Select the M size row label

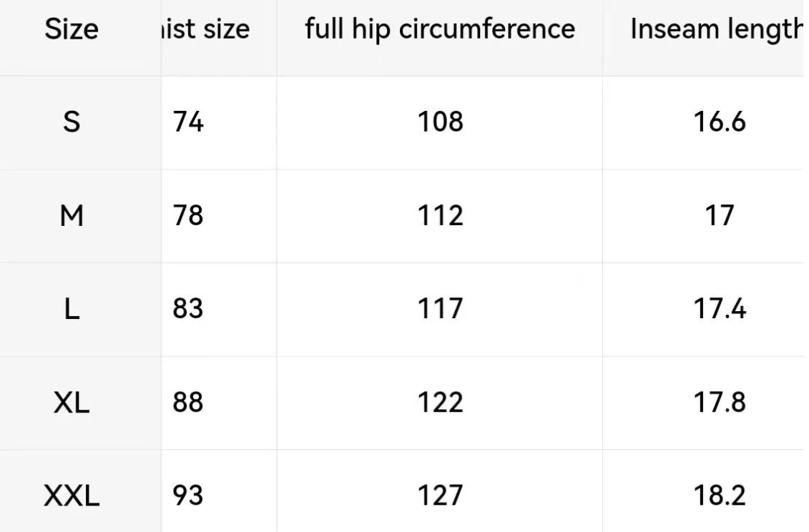coord(72,216)
